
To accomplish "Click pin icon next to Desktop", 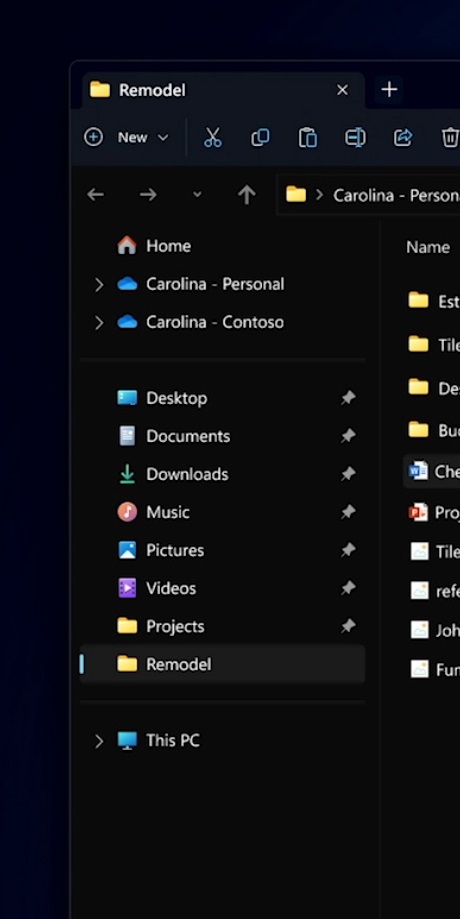I will (349, 398).
